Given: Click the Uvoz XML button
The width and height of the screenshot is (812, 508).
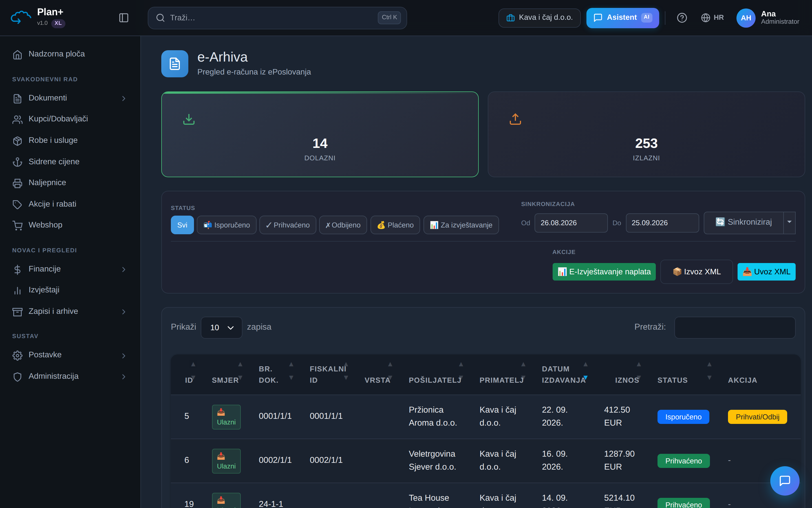Looking at the screenshot, I should 766,271.
